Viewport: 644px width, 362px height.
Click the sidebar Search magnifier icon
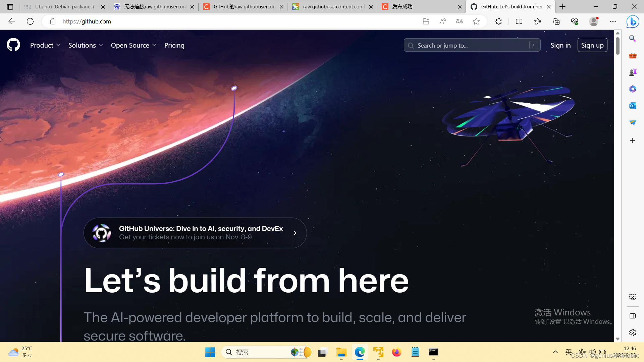633,39
